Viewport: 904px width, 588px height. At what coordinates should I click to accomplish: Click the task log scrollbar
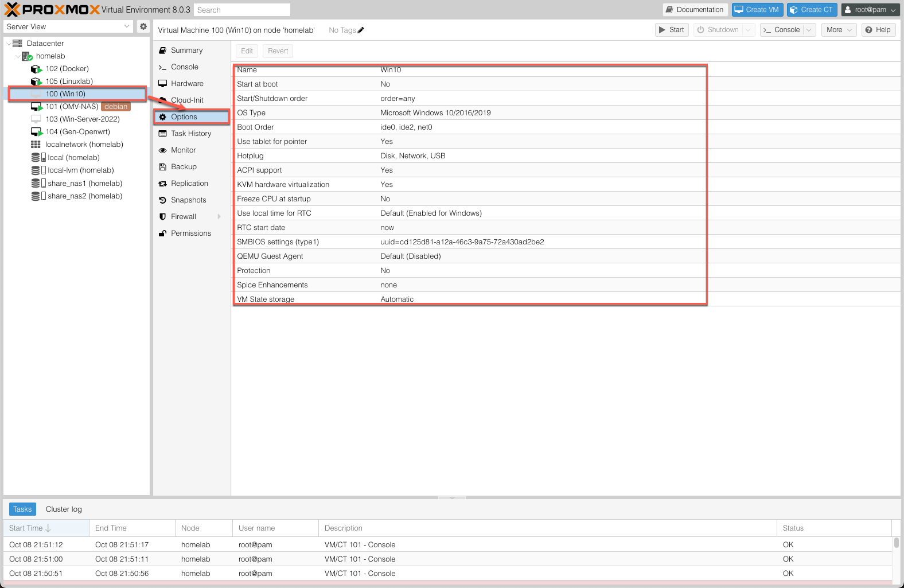[x=896, y=543]
